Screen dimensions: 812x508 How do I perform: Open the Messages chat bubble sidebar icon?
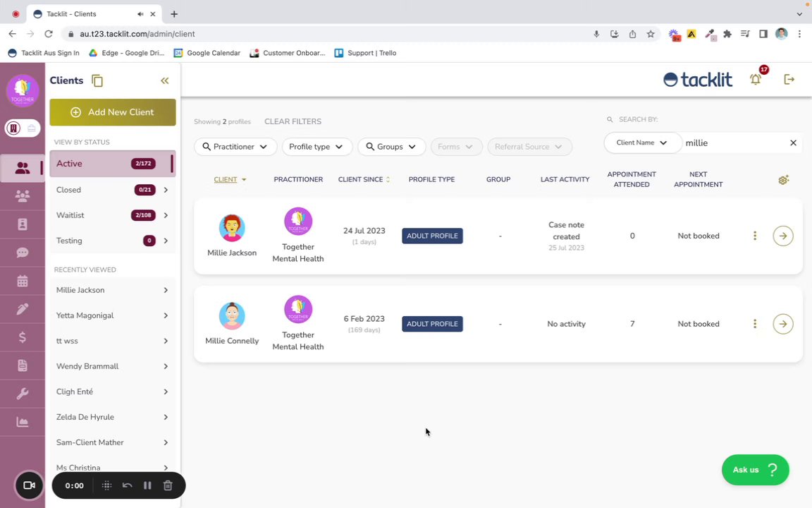tap(23, 253)
